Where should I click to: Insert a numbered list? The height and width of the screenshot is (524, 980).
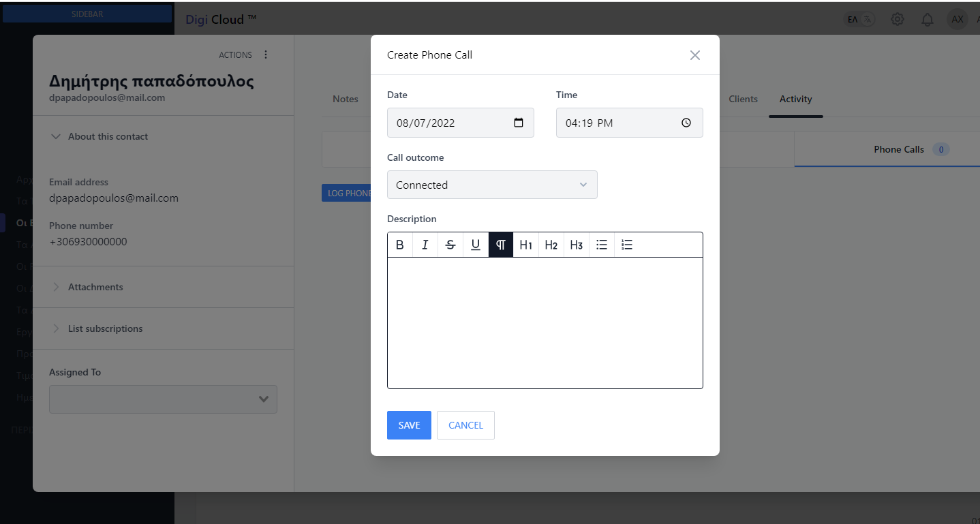tap(627, 245)
